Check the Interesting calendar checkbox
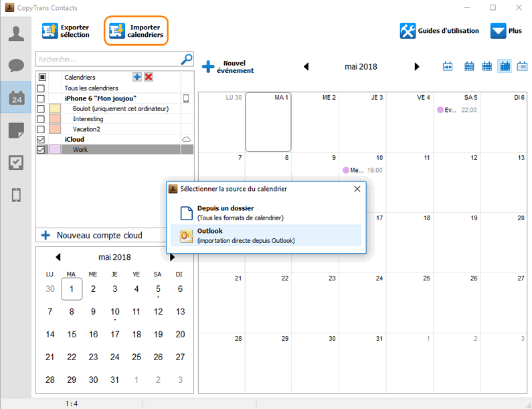Viewport: 532px width, 409px height. click(x=41, y=119)
